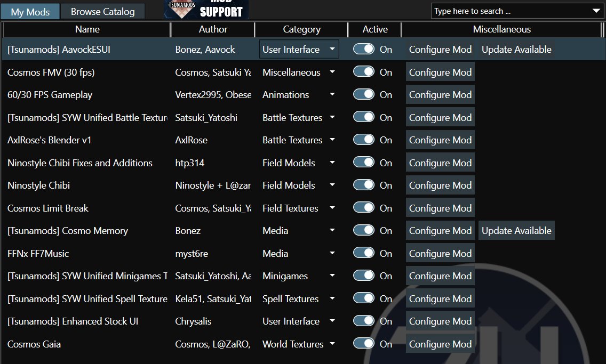Image resolution: width=606 pixels, height=364 pixels.
Task: Select '[Tsunamods] Cosmo Memory' name cell
Action: click(x=68, y=230)
